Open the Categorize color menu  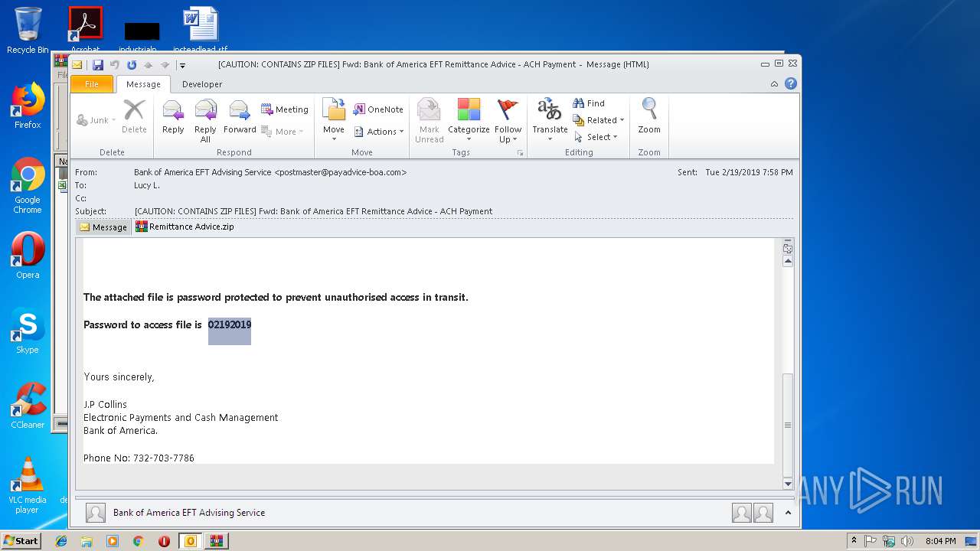coord(469,121)
